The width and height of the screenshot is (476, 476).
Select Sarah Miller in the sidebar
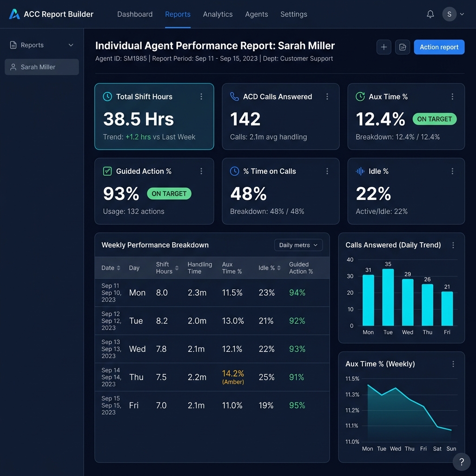pos(41,67)
